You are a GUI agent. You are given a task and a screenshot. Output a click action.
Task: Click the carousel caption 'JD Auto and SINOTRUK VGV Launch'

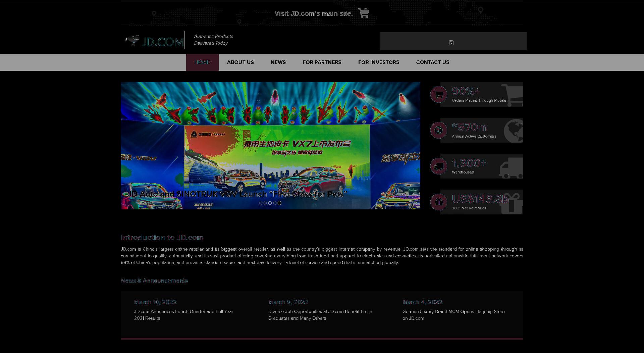click(237, 194)
